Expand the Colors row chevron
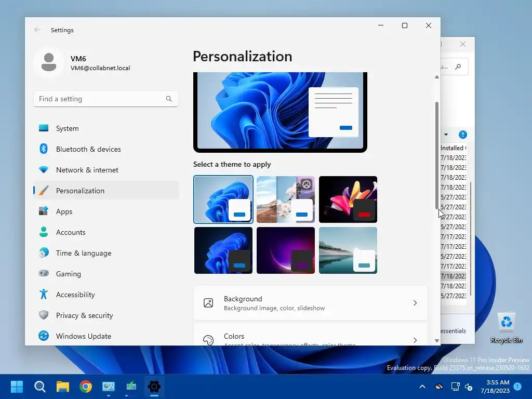532x399 pixels. tap(415, 340)
